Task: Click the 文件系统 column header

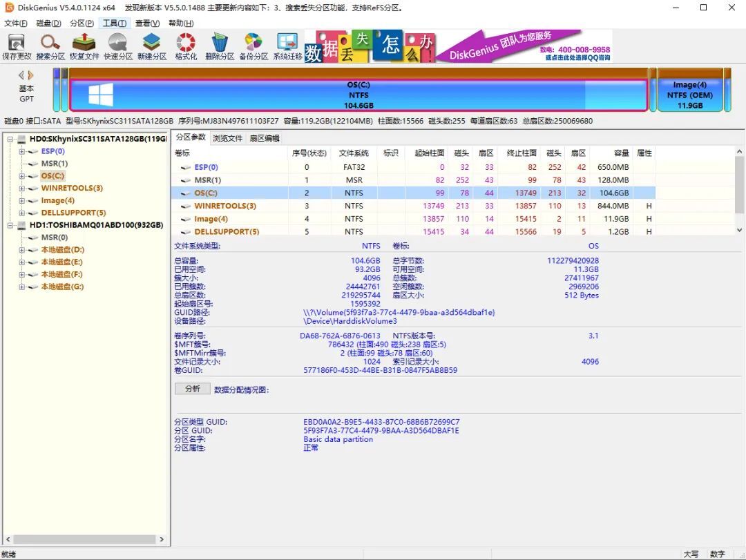Action: [x=354, y=153]
